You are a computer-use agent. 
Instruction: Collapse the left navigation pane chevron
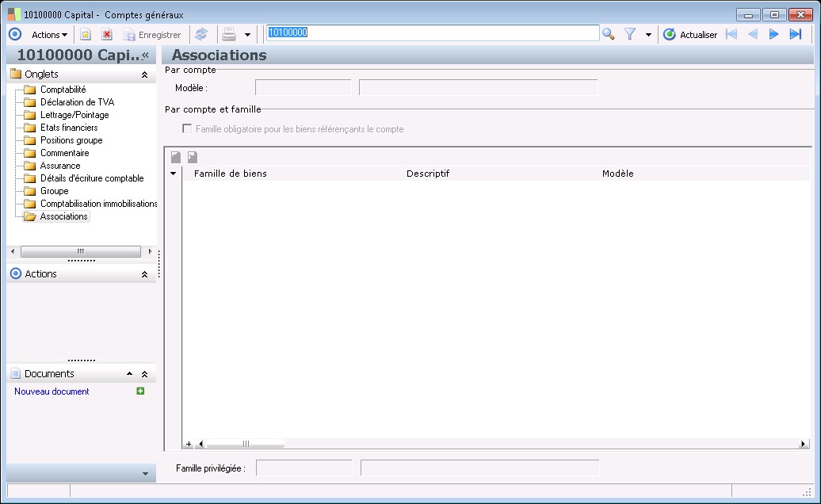[145, 55]
